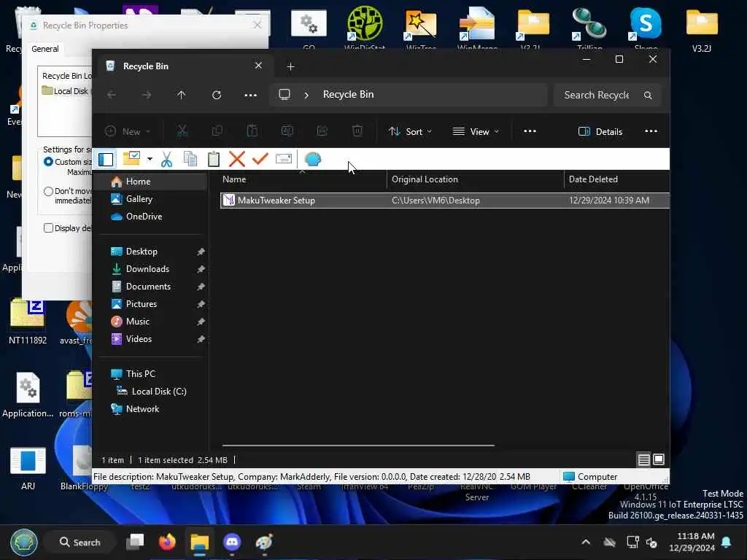Open the See more ellipsis after View
The width and height of the screenshot is (747, 560).
point(530,131)
